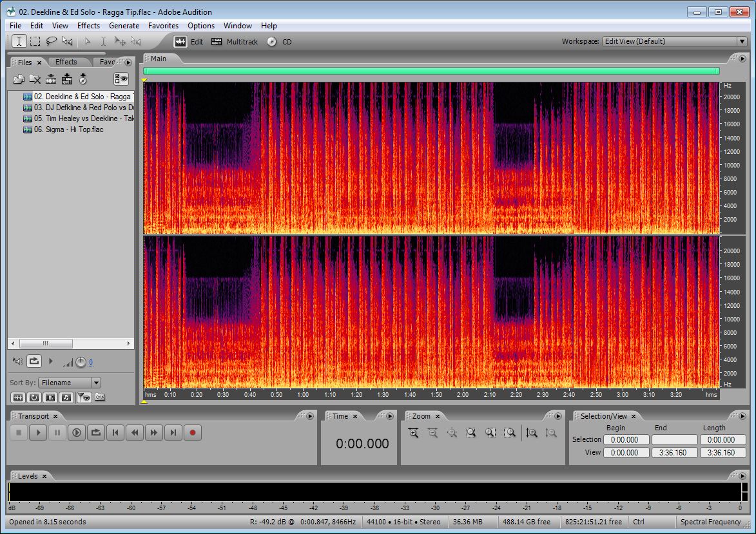Open the Workspace Edit View dropdown

tap(741, 41)
